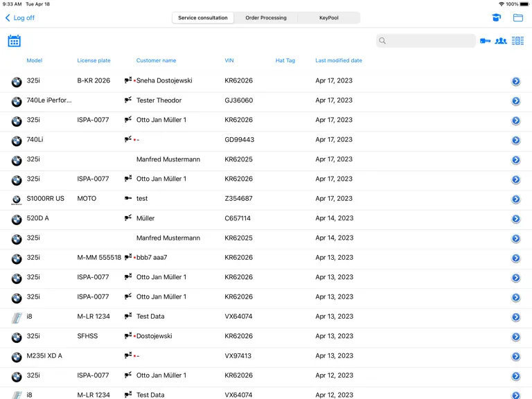532x399 pixels.
Task: Open details arrow for S1000RR US row
Action: [x=515, y=199]
